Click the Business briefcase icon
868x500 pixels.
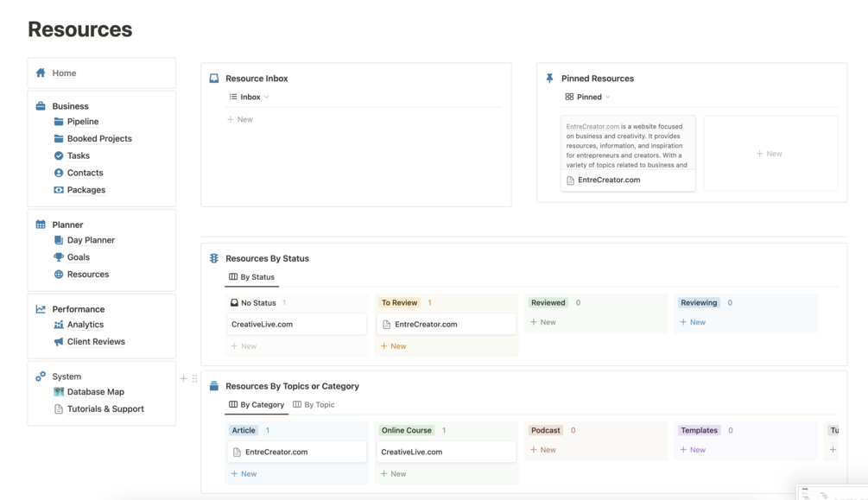(41, 106)
